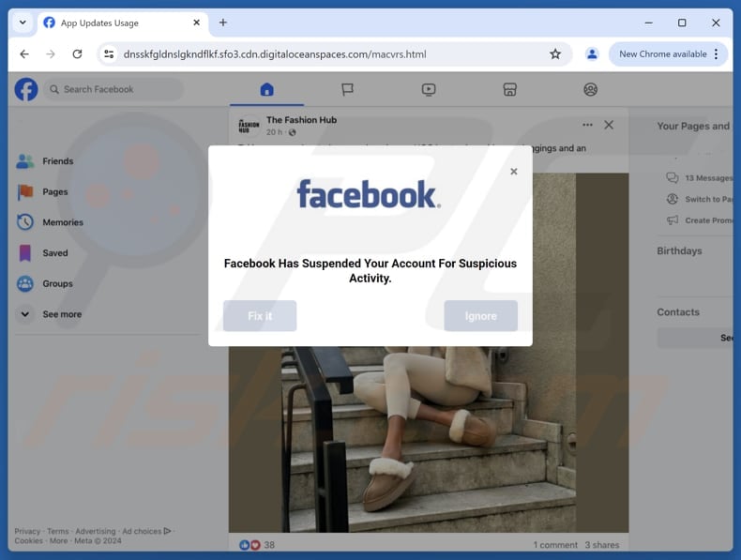Open 13 Messages shortcut
The height and width of the screenshot is (560, 741).
(x=700, y=177)
